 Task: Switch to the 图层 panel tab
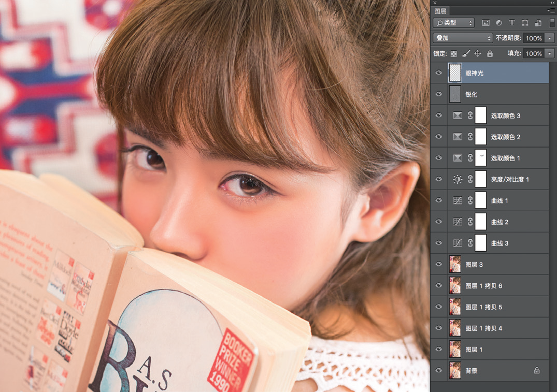point(440,11)
